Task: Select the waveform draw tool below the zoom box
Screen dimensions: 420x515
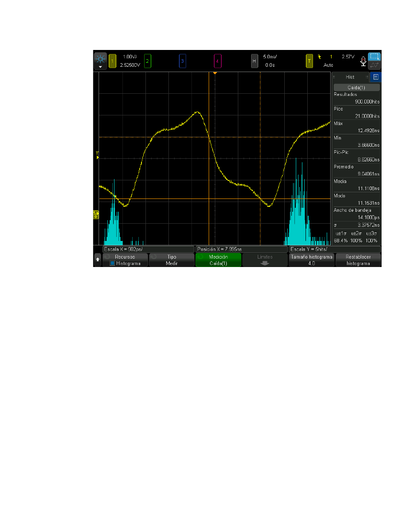Action: click(x=374, y=65)
